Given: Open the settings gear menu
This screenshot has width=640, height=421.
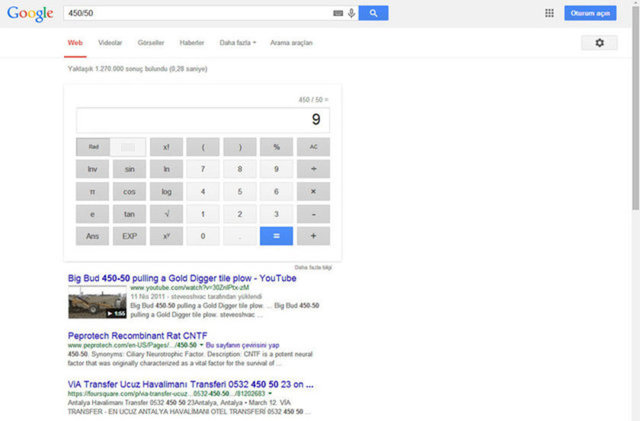Looking at the screenshot, I should 599,43.
